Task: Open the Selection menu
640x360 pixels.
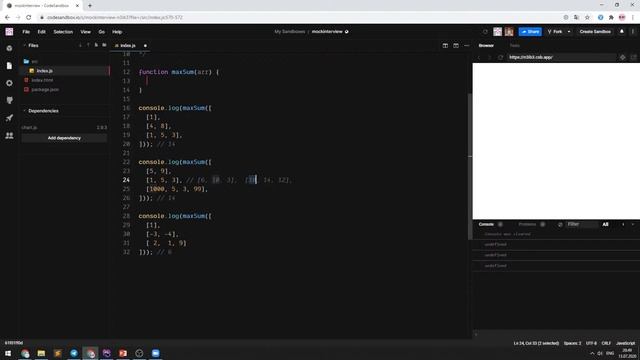Action: (x=63, y=31)
